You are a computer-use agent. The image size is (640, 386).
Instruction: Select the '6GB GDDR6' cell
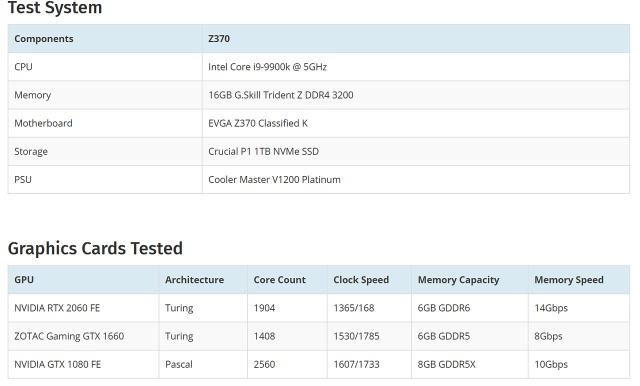click(444, 308)
